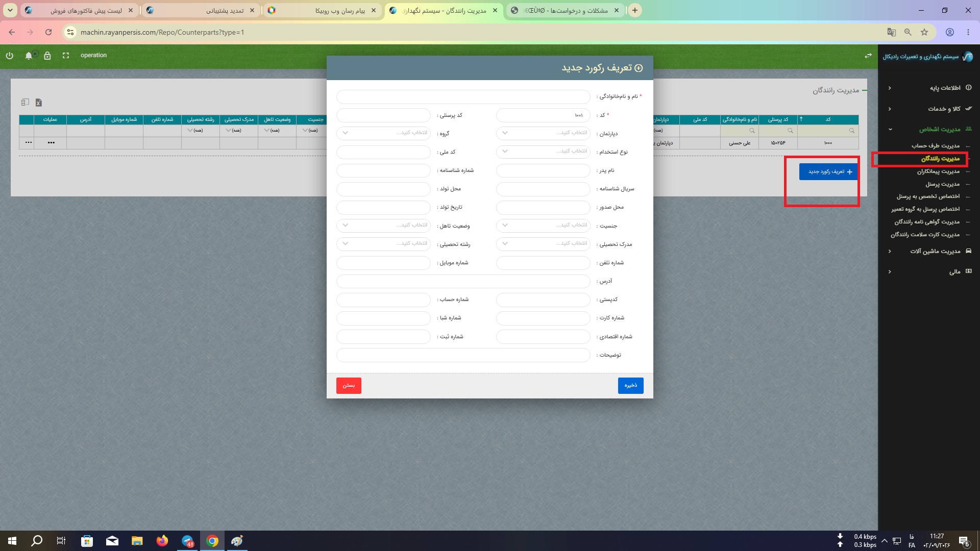Click the نام و نام‌خانوادگی input field
Viewport: 980px width, 551px height.
tap(463, 96)
